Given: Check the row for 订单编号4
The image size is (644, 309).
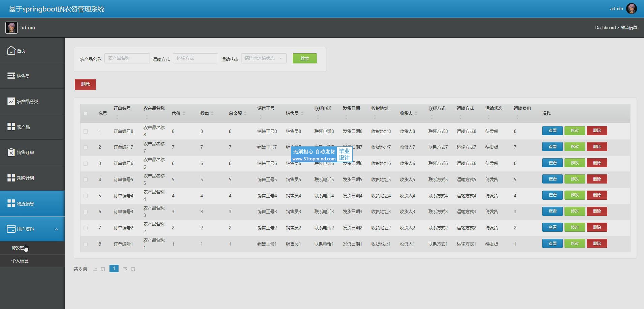Looking at the screenshot, I should click(x=86, y=196).
